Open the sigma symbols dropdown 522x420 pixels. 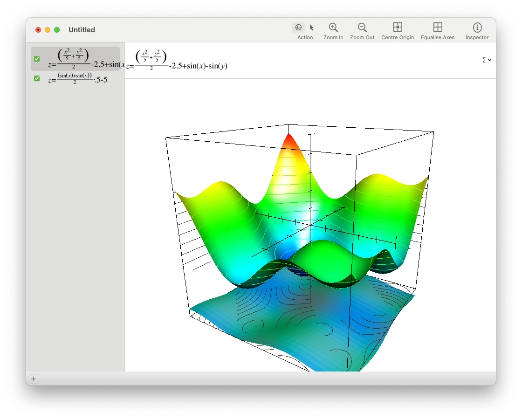pos(487,60)
